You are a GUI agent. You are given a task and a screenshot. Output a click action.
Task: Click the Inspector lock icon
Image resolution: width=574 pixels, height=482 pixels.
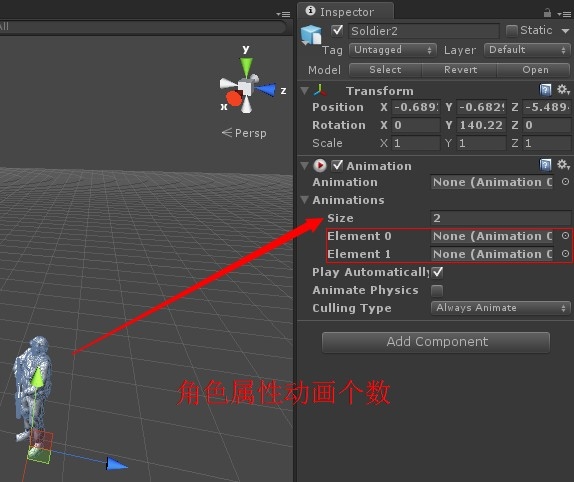[x=547, y=13]
